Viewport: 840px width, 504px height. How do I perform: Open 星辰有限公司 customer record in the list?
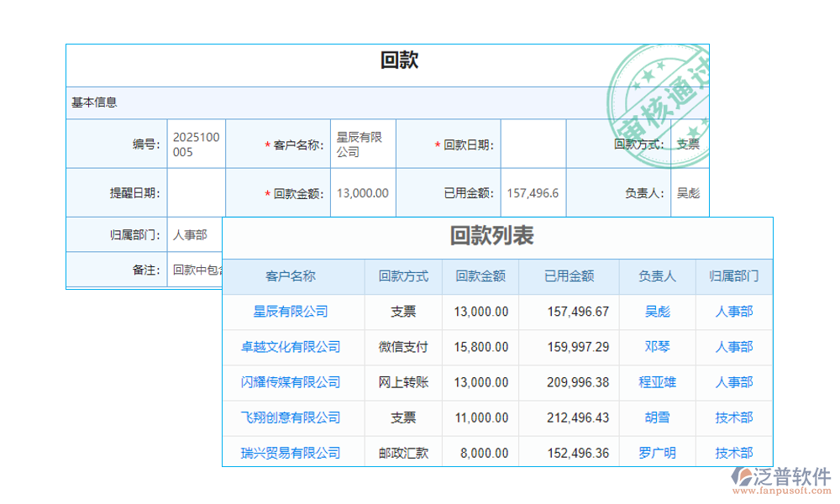[292, 312]
